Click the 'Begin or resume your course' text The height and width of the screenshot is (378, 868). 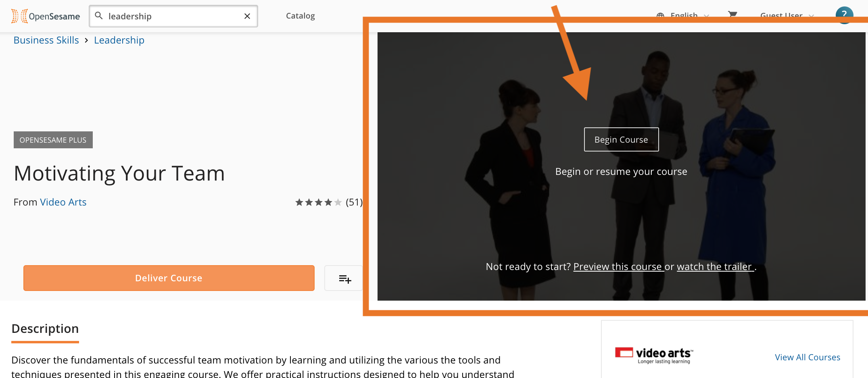[621, 172]
